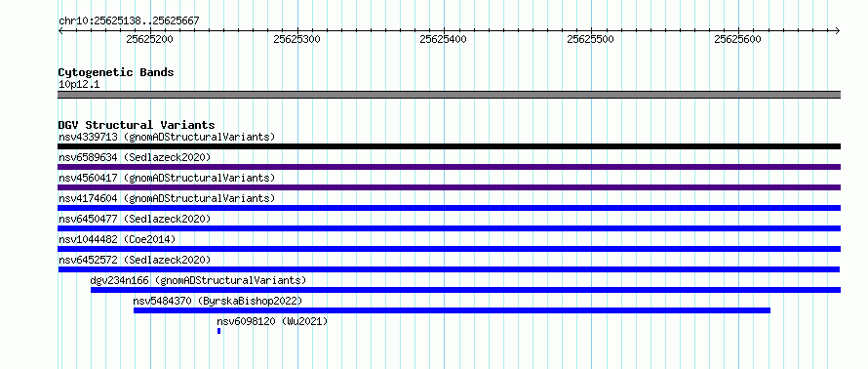Select the blue nsv6450477 variant bar
The image size is (868, 369).
click(450, 228)
